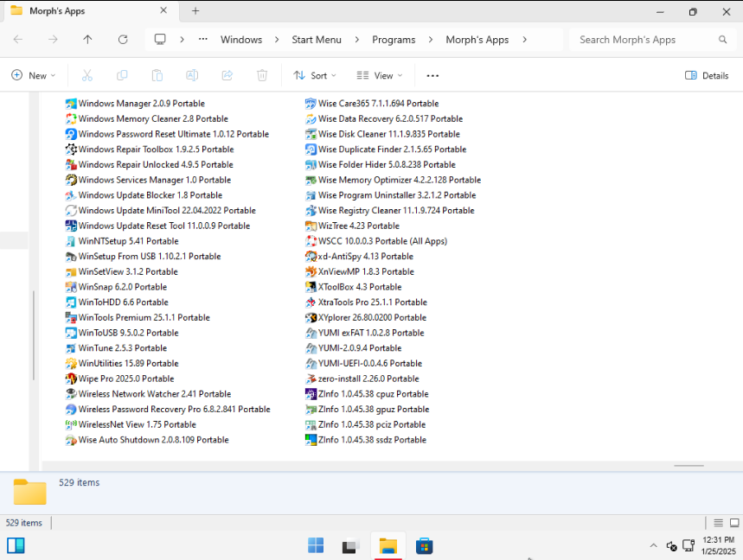Open Task View on the taskbar
743x560 pixels.
[351, 546]
